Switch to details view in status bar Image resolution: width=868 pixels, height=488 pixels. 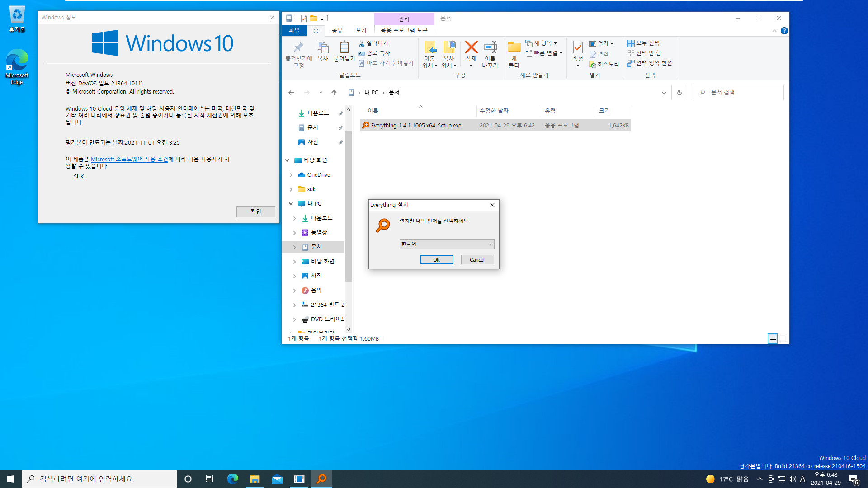tap(773, 338)
